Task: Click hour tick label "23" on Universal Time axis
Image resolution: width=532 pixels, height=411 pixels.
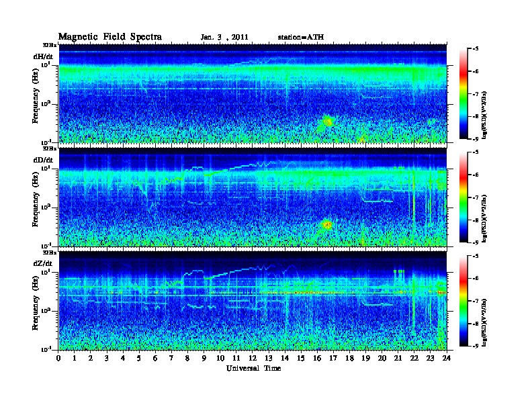Action: tap(431, 358)
